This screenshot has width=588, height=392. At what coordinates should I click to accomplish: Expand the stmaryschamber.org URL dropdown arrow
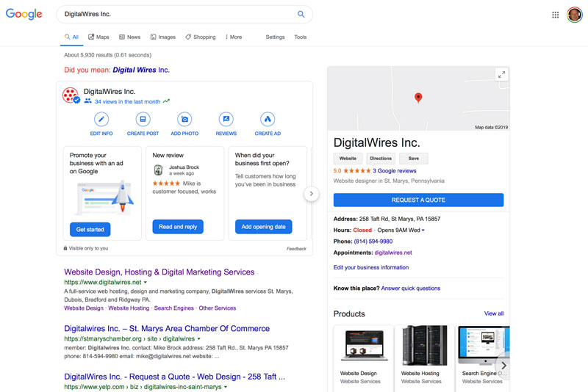coord(198,339)
